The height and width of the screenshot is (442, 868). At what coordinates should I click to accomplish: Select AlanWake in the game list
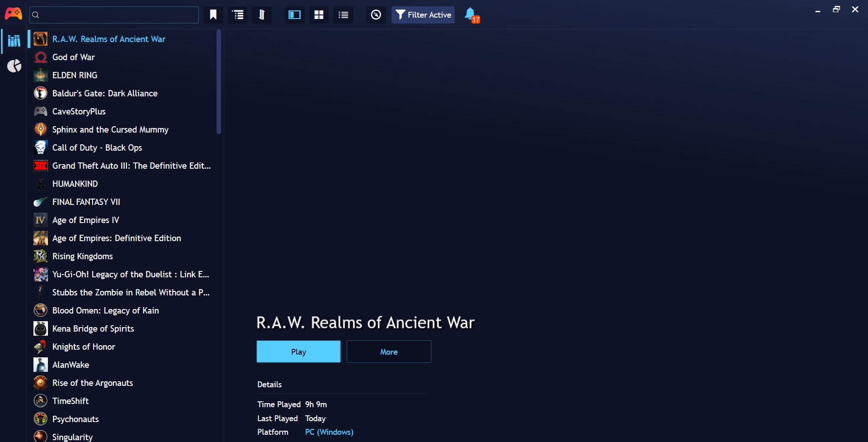tap(122, 365)
